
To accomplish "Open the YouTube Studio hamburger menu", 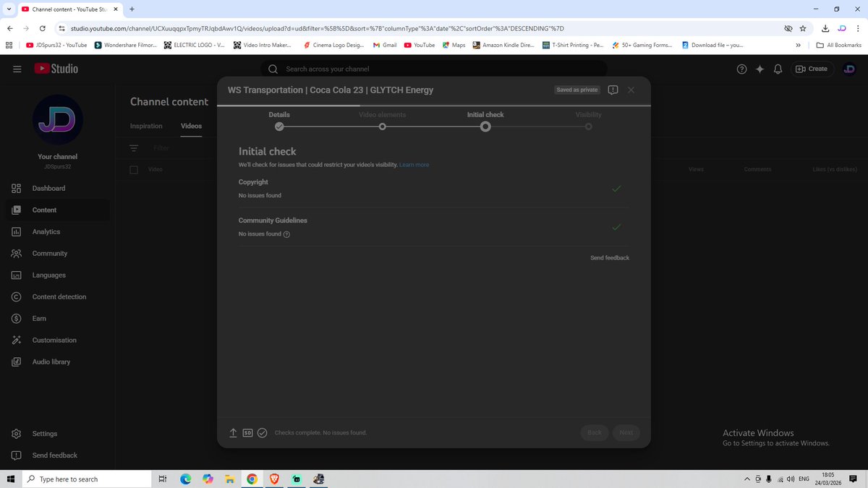I will point(17,69).
